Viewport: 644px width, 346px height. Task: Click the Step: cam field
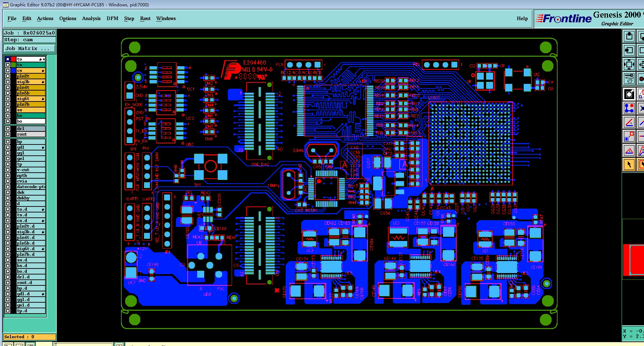click(30, 40)
